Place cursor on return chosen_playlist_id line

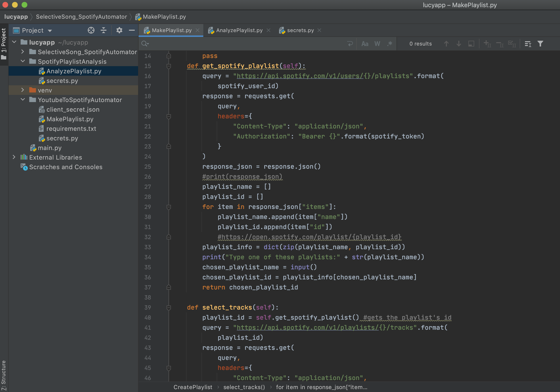click(x=250, y=288)
